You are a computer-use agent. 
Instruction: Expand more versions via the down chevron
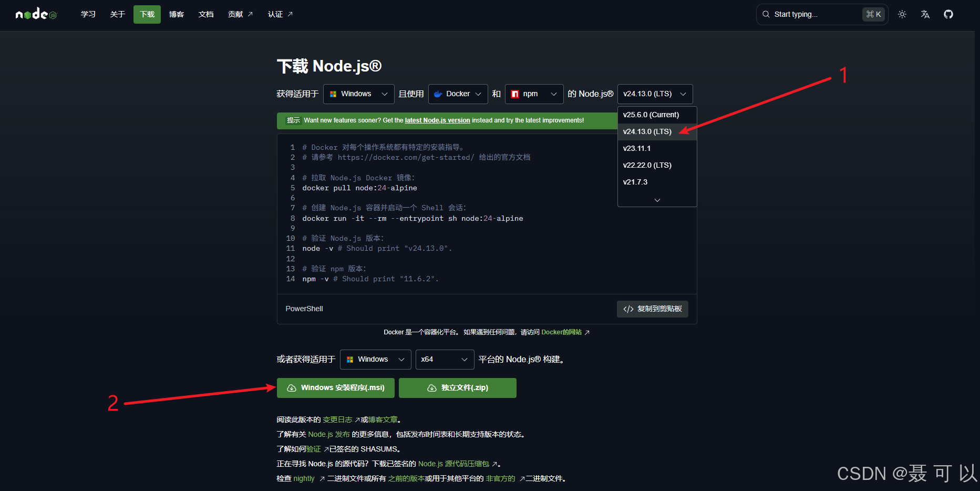click(x=657, y=200)
